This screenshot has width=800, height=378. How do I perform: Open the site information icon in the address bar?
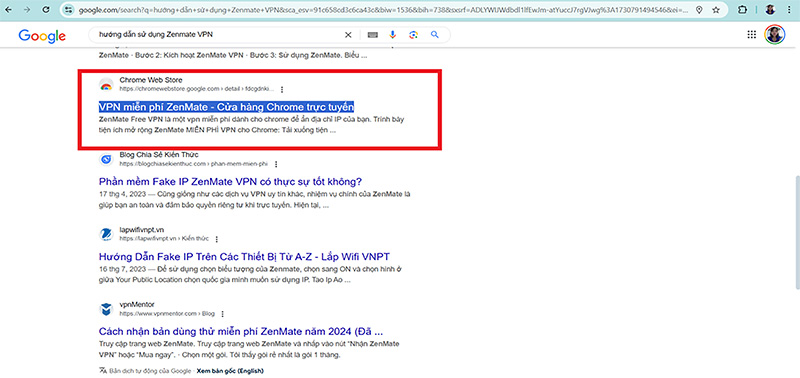pos(69,10)
